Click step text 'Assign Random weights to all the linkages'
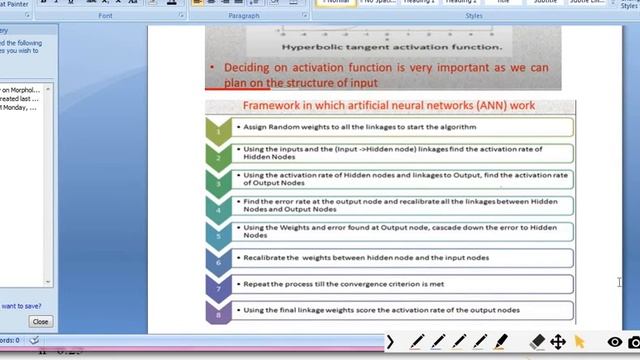Screen dimensions: 640x360 point(360,127)
